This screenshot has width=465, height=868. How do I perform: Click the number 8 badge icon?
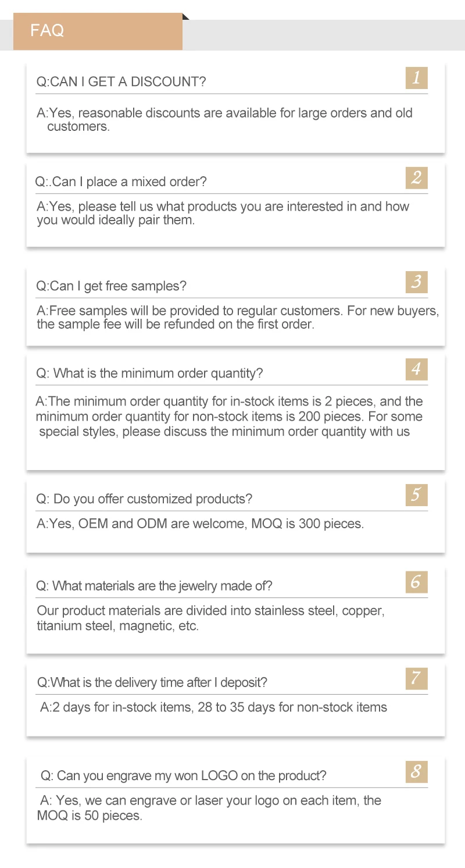(x=416, y=772)
